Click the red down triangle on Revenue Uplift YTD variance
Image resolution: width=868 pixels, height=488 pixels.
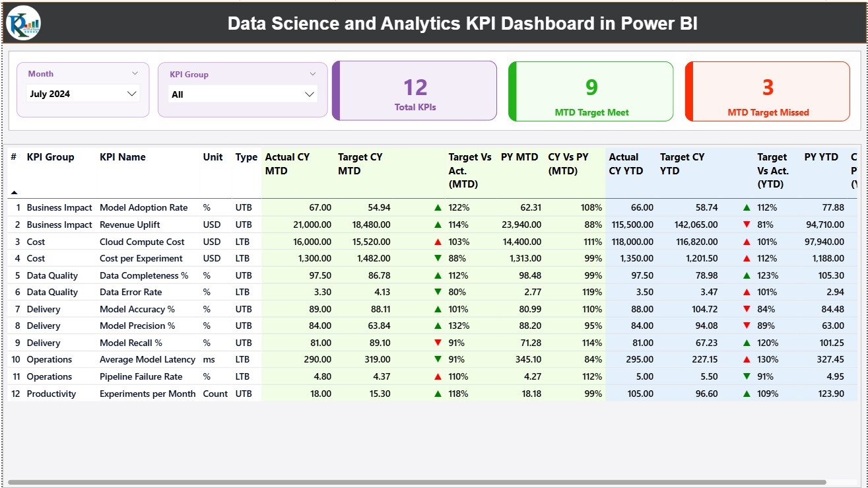pos(747,225)
